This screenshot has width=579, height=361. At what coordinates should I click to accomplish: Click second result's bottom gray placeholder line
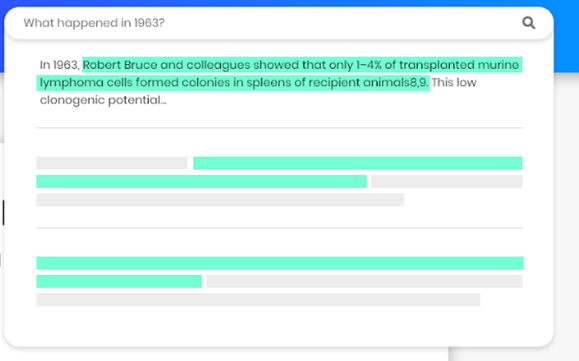[220, 200]
